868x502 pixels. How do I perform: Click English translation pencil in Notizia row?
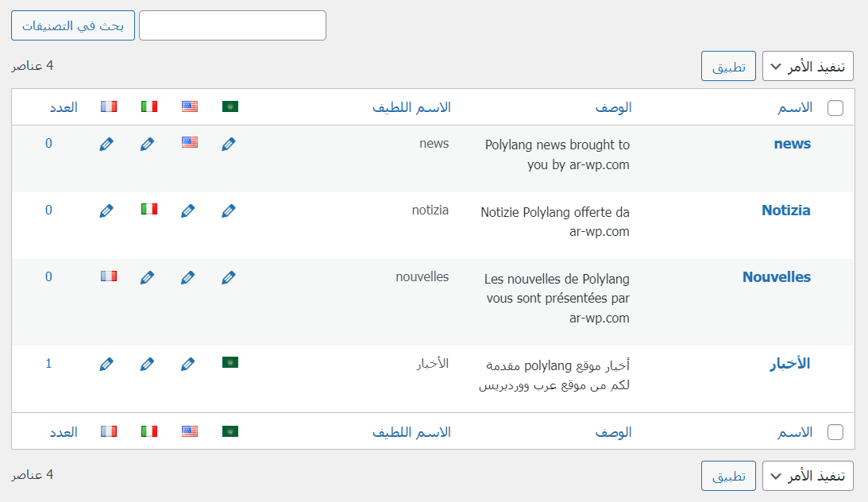point(187,210)
